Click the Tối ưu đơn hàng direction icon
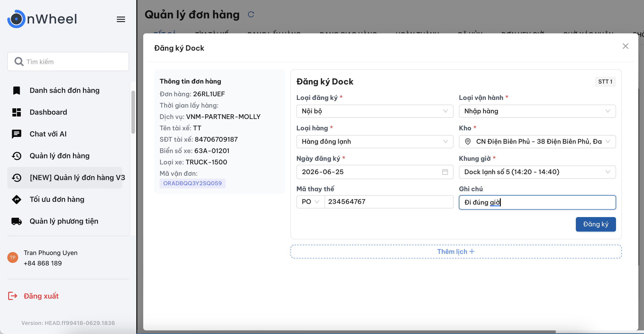This screenshot has height=334, width=644. (17, 199)
